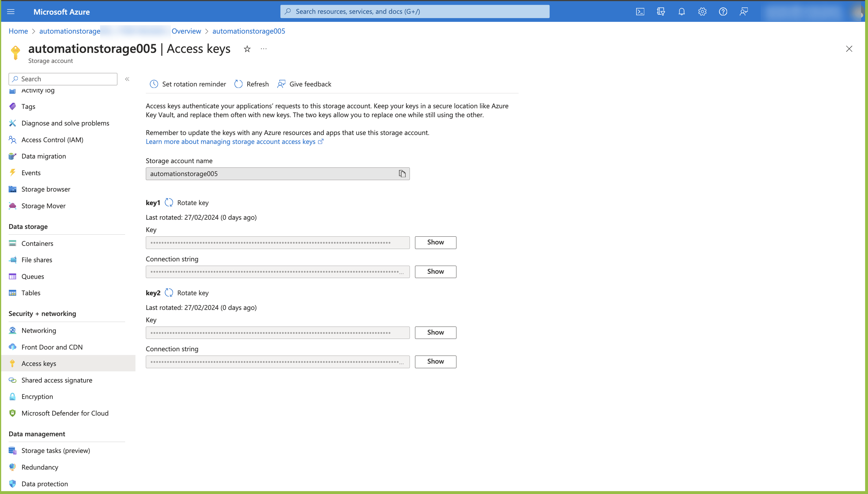
Task: Open Cloud Shell from the top bar
Action: [640, 12]
